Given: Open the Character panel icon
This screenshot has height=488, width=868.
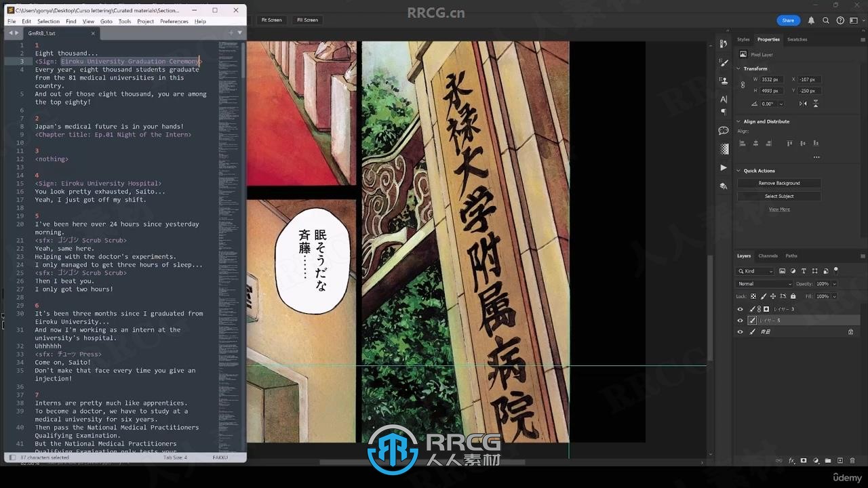Looking at the screenshot, I should 724,99.
